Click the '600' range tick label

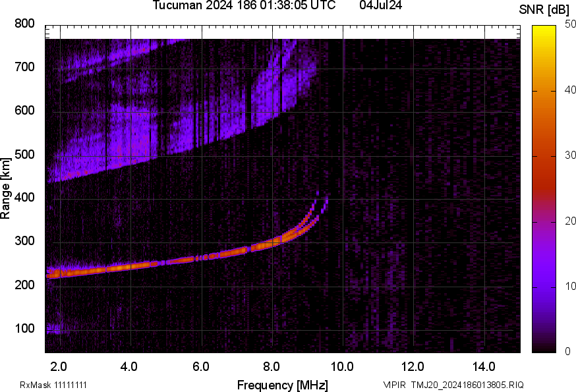click(24, 110)
